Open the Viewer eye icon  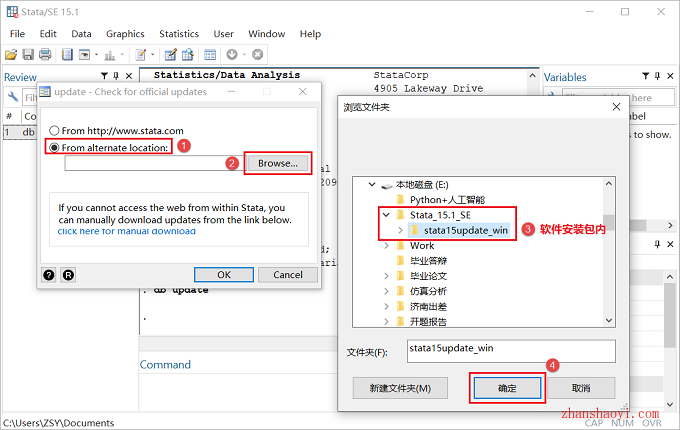click(x=85, y=55)
